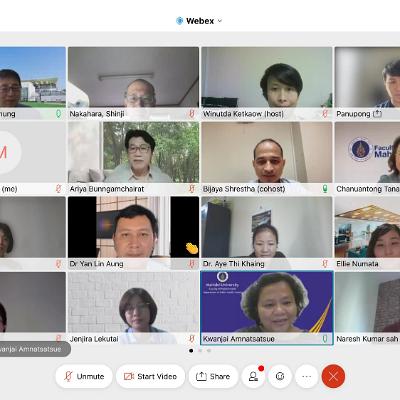400x400 pixels.
Task: Select Naresh Kumar sah video tile
Action: tap(367, 308)
